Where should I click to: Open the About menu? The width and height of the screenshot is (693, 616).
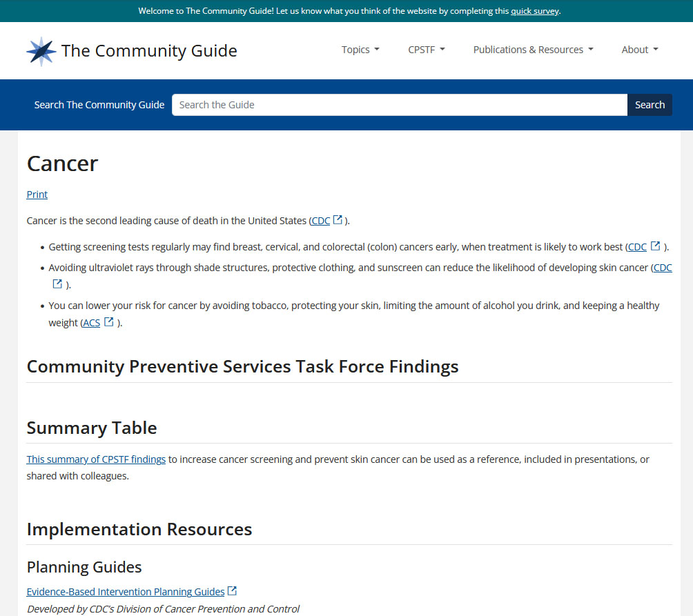tap(639, 49)
